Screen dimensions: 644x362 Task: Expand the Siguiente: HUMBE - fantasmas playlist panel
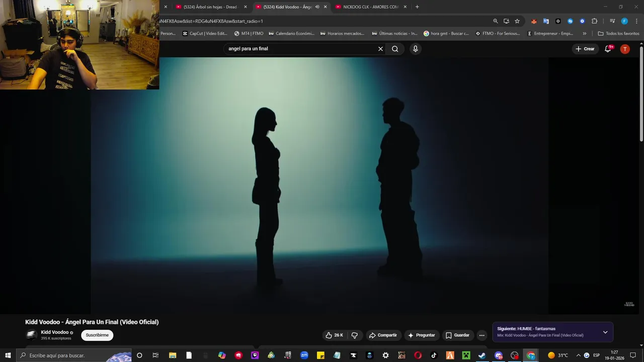[x=605, y=332]
